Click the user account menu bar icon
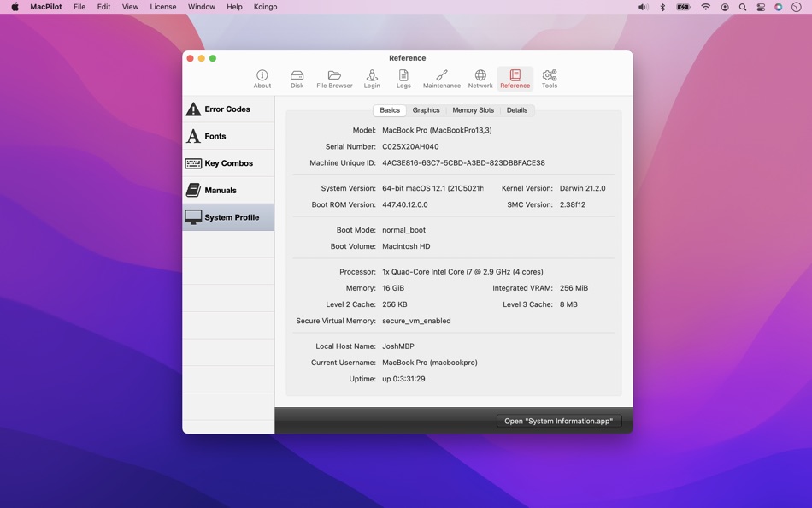 click(725, 7)
